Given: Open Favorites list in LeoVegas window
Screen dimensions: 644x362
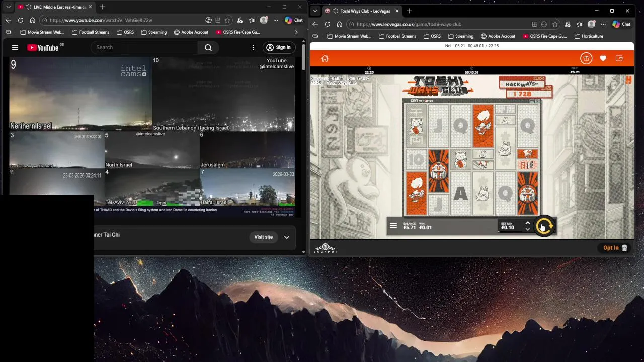Looking at the screenshot, I should [579, 24].
